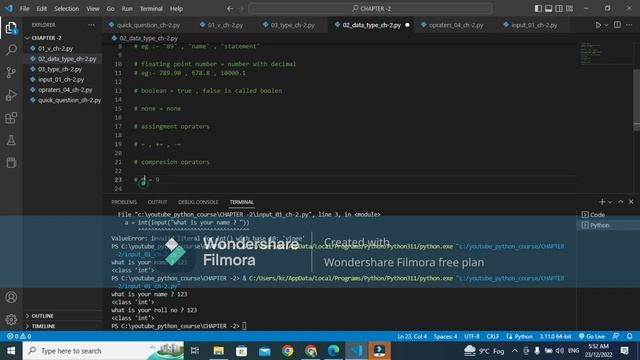Change indentation via Spaces: 4
This screenshot has height=360, width=640.
point(445,336)
